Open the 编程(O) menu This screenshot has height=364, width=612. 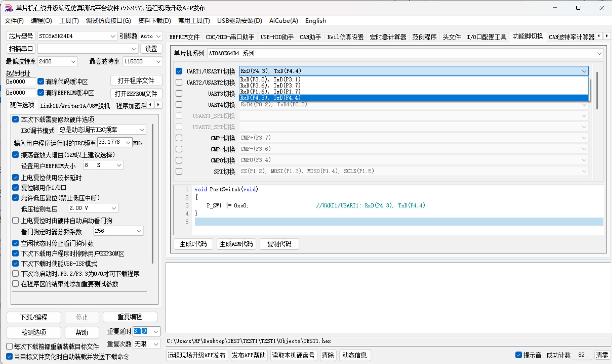(x=41, y=21)
